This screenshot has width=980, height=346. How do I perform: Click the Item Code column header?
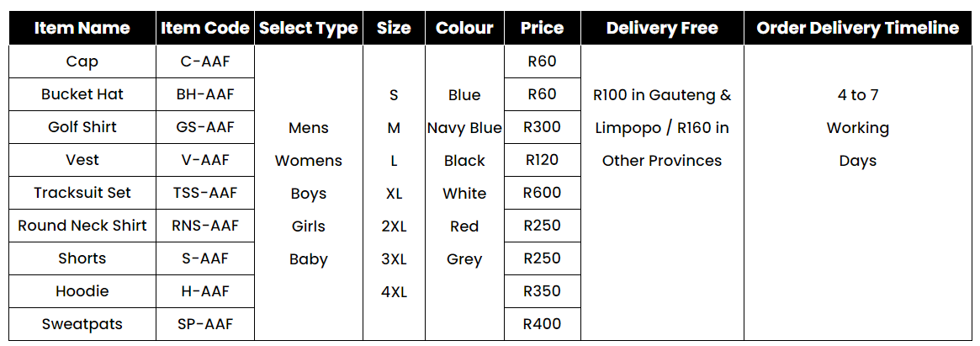205,28
